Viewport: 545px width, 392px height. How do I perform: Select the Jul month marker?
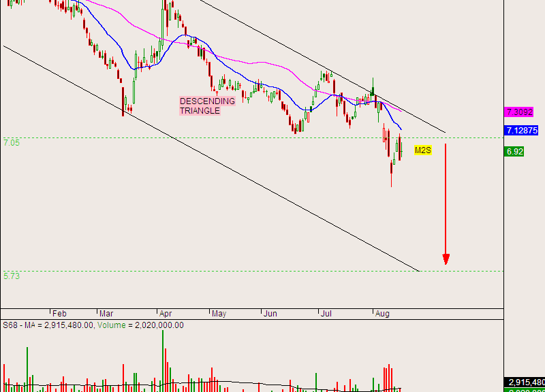(x=326, y=314)
